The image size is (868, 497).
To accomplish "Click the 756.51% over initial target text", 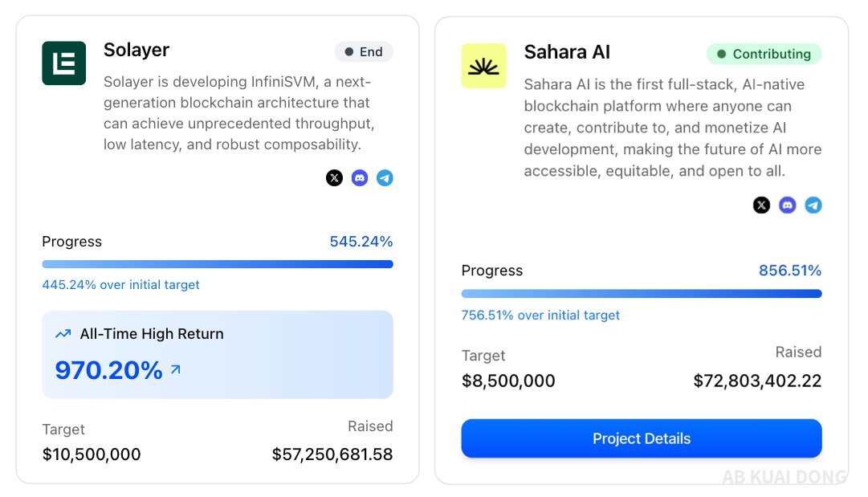I will pos(540,315).
